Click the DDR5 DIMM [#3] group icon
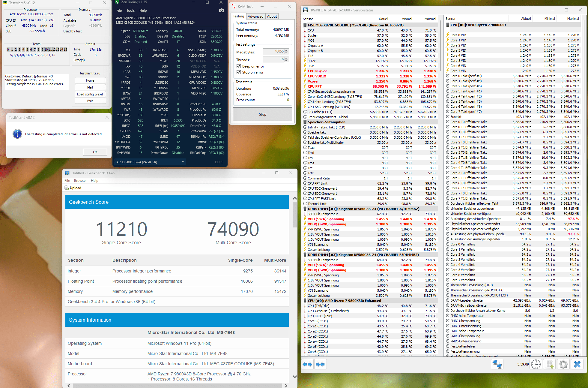The image size is (588, 388). (x=305, y=255)
